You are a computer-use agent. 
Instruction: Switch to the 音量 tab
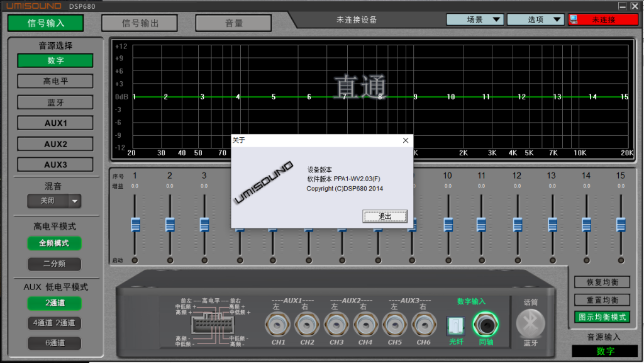233,23
